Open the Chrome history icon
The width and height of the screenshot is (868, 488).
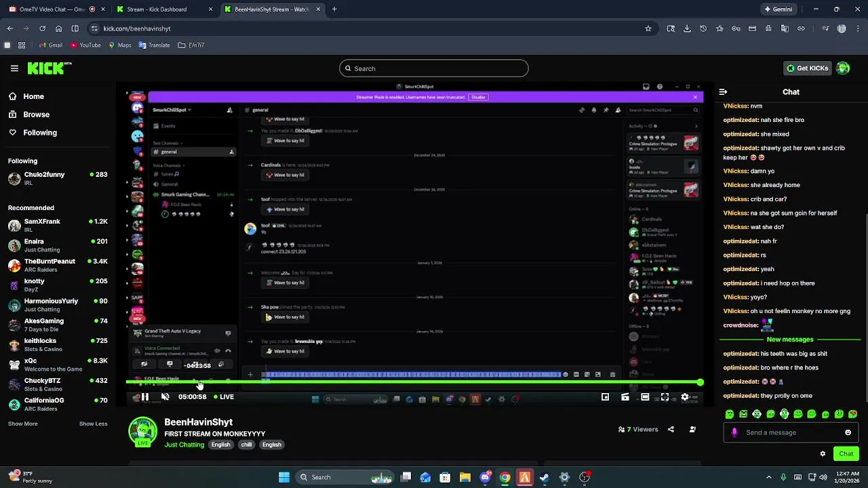click(703, 28)
